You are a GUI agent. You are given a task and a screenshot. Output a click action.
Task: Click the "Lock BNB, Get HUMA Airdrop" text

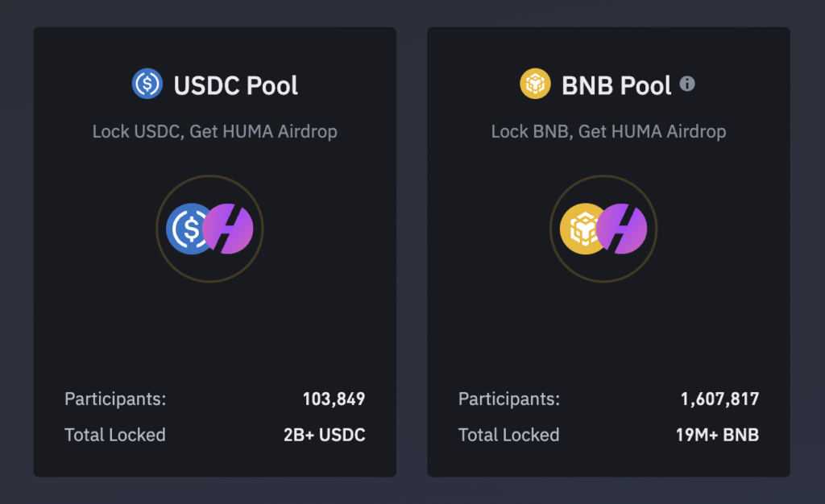point(608,131)
